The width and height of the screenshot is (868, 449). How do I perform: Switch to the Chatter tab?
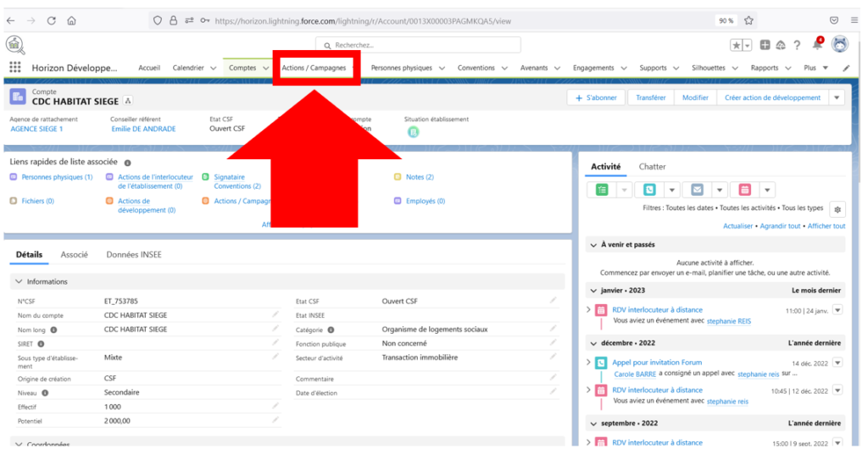pyautogui.click(x=652, y=167)
